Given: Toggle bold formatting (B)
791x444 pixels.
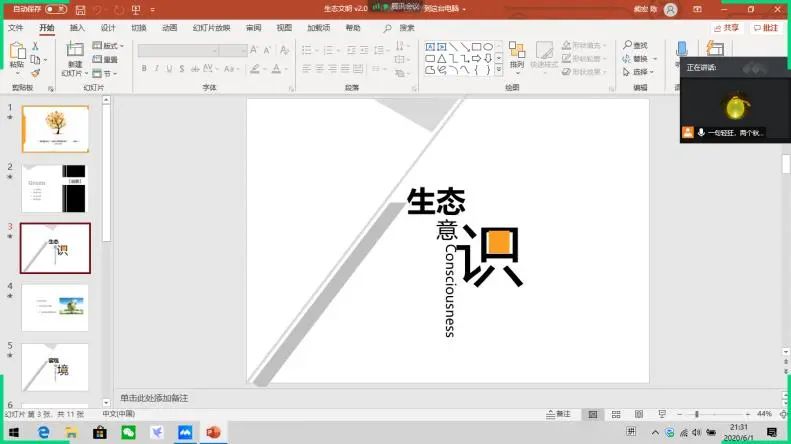Looking at the screenshot, I should coord(144,69).
